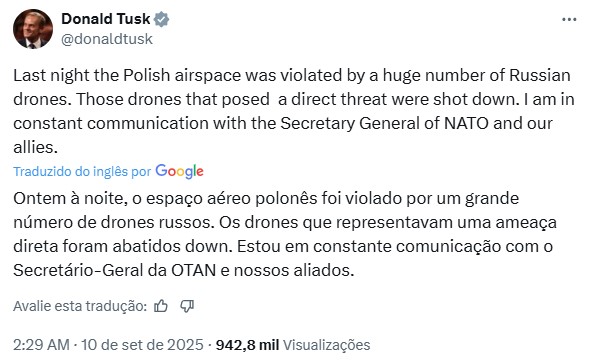Screen dimensions: 592x364
Task: Click the 'Visualizações' label
Action: (x=327, y=345)
